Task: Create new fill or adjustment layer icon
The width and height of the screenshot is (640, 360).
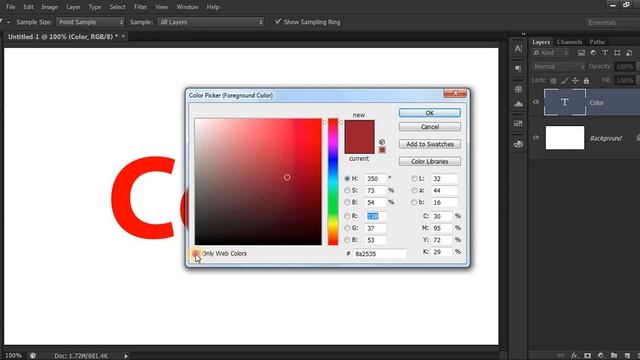Action: tap(601, 356)
